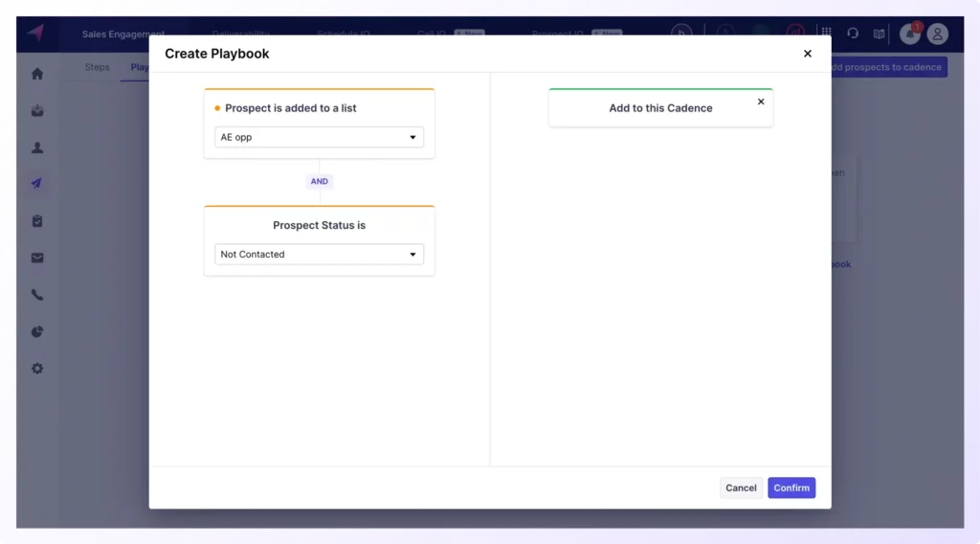Open Emails envelope icon in sidebar
The height and width of the screenshot is (544, 980).
pyautogui.click(x=37, y=258)
